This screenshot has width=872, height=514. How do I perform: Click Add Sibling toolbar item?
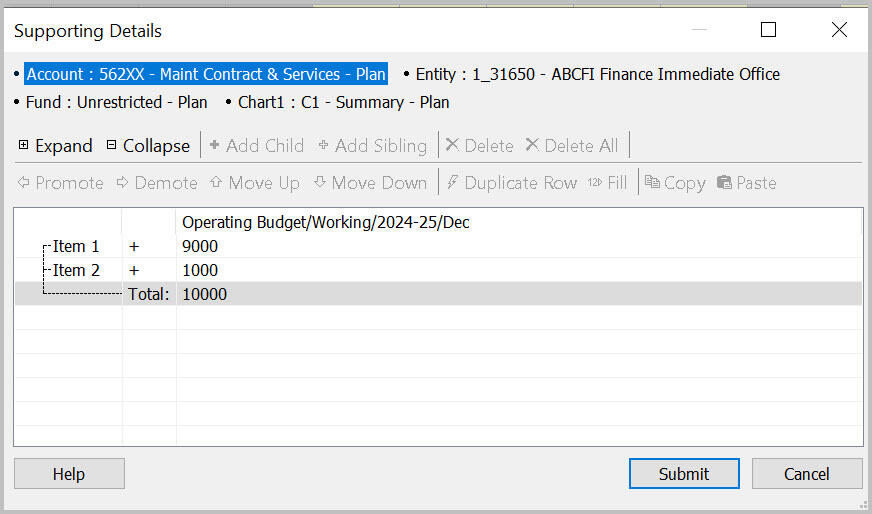coord(372,146)
